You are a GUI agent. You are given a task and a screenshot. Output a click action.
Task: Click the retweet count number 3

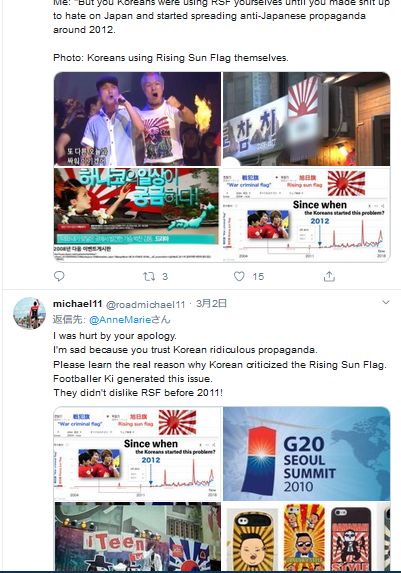pyautogui.click(x=165, y=277)
